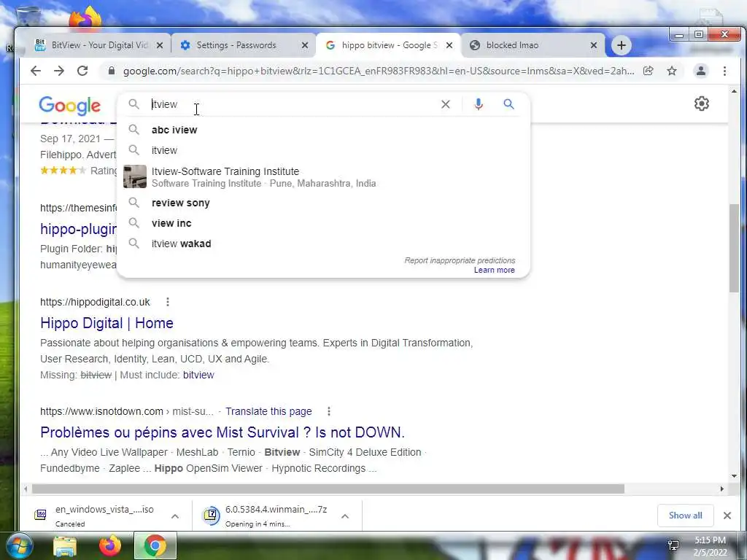Click the horizontal scrollbar thumb
The height and width of the screenshot is (560, 747).
pos(328,489)
